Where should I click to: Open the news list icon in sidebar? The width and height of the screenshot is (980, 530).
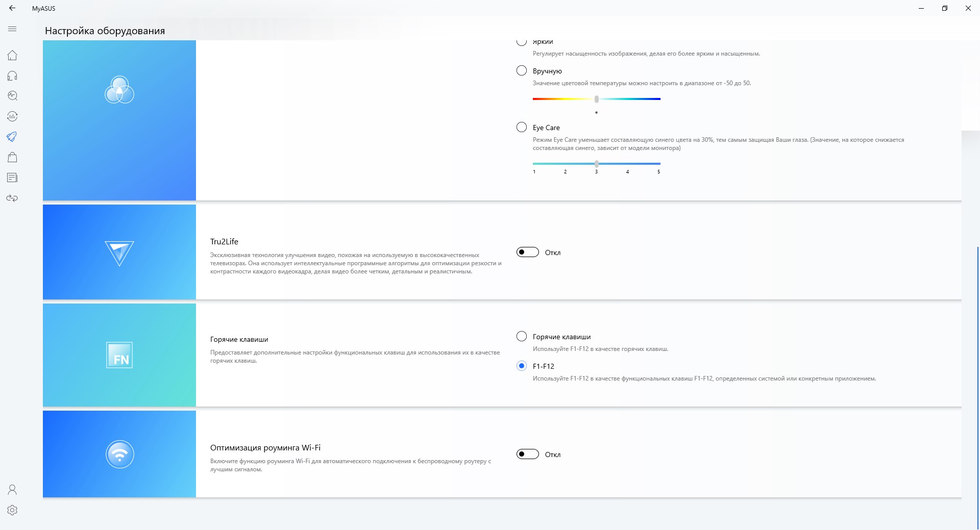pos(12,178)
